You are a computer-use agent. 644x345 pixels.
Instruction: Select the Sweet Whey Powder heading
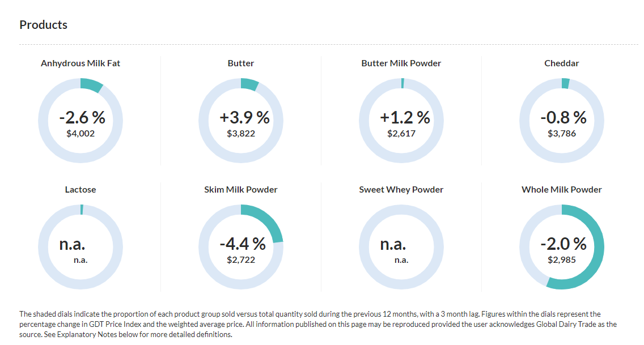click(401, 190)
